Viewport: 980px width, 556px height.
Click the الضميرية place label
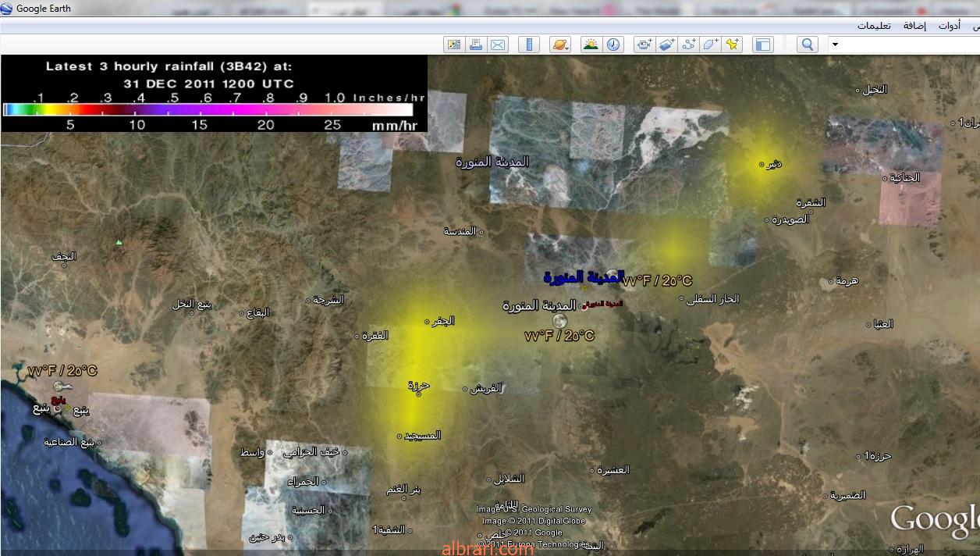(x=848, y=495)
